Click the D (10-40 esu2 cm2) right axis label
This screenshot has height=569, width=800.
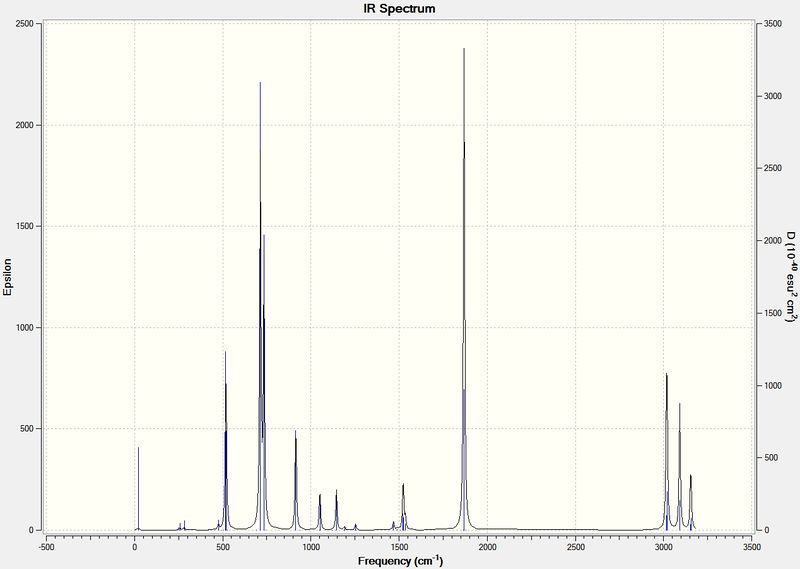coord(791,277)
